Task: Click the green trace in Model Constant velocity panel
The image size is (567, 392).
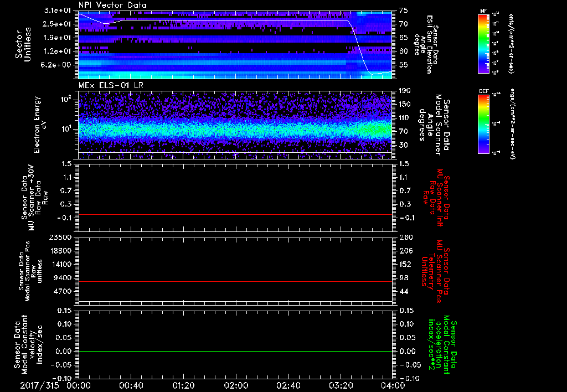Action: (x=235, y=351)
